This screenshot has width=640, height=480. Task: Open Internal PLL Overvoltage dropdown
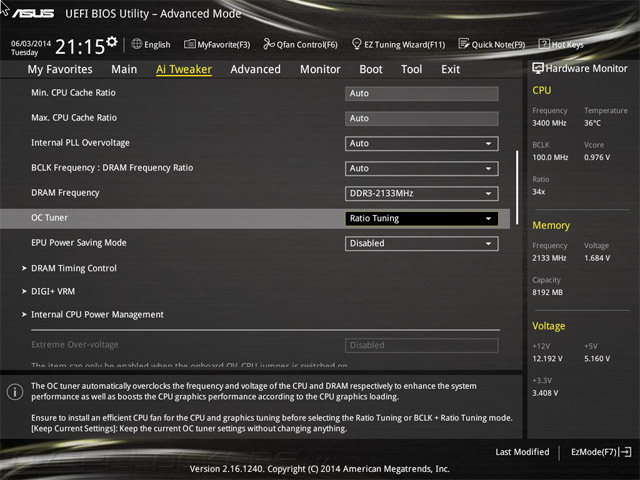tap(422, 144)
